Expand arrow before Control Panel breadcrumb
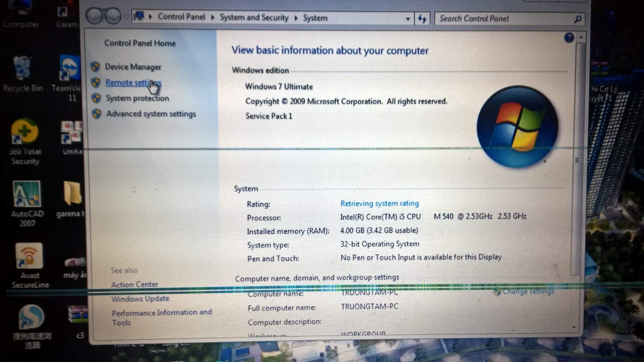This screenshot has height=362, width=644. (x=150, y=17)
